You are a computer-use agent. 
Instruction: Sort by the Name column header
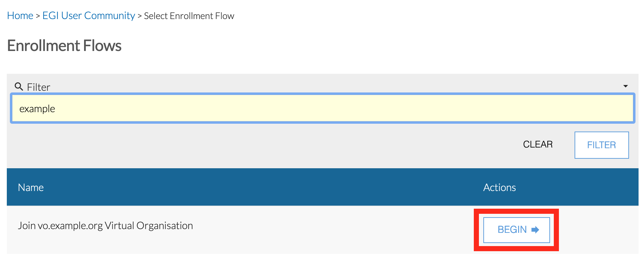tap(31, 187)
